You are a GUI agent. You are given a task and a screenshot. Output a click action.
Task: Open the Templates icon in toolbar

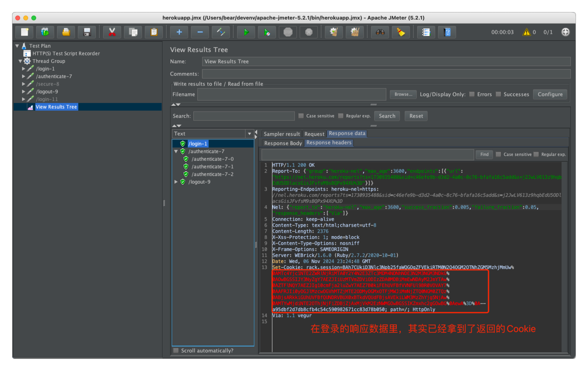coord(45,32)
